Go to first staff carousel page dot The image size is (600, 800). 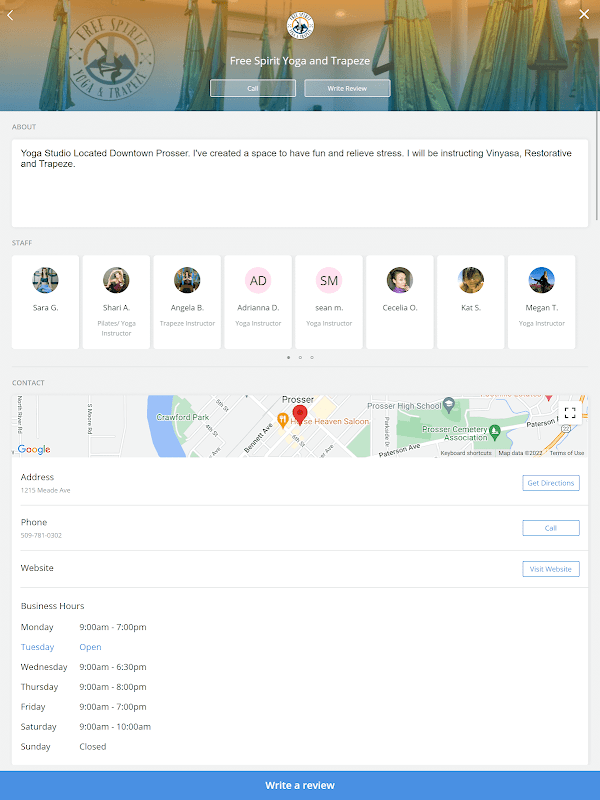pos(289,358)
